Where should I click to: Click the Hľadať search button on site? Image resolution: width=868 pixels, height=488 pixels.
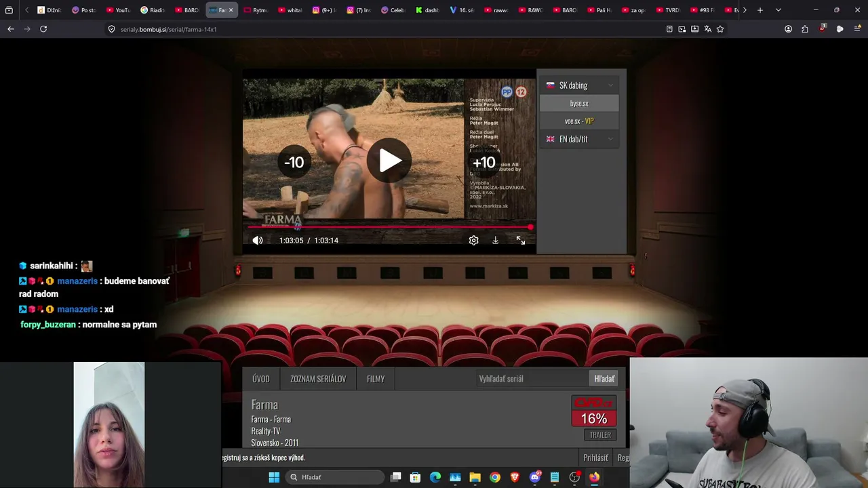click(604, 379)
